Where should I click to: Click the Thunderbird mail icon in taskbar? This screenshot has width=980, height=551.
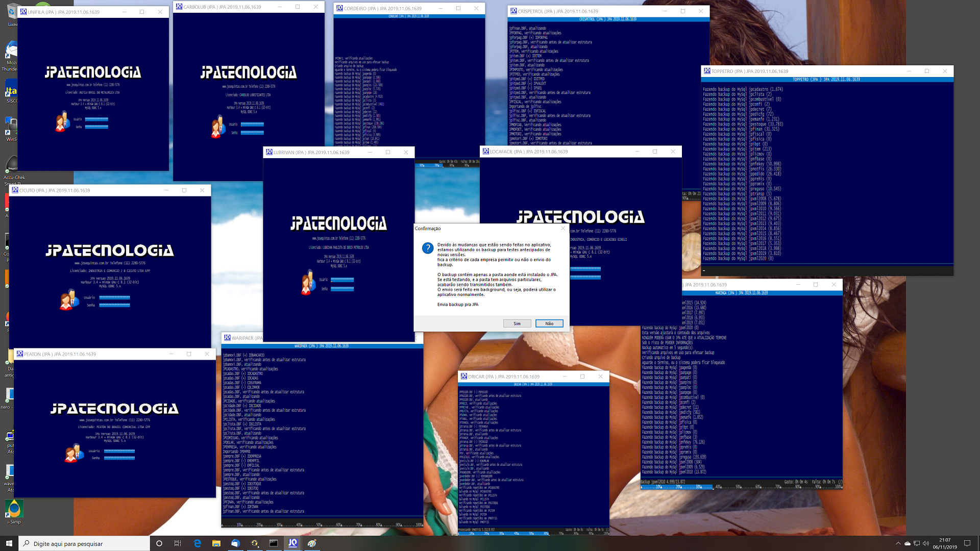coord(235,543)
